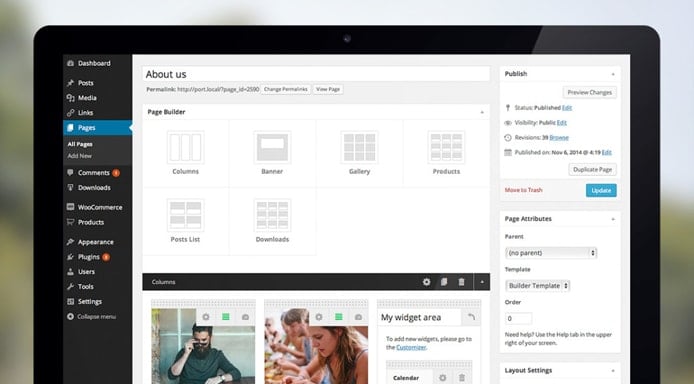Click the Preview Changes button

click(x=590, y=92)
